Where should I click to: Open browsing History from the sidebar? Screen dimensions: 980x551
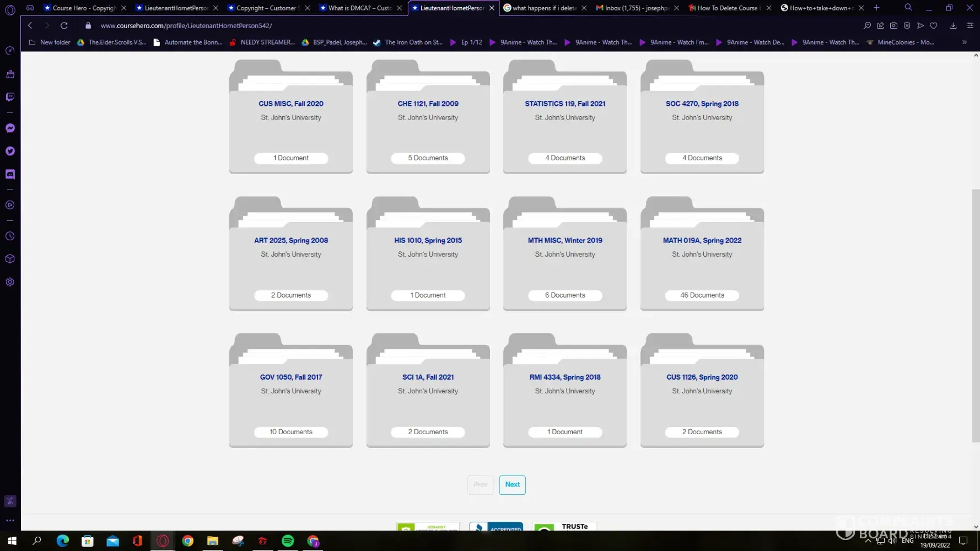[10, 236]
